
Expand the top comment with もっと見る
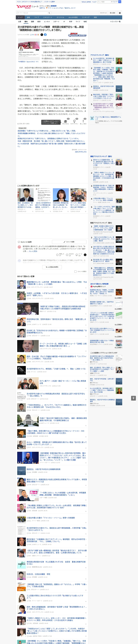33,251
